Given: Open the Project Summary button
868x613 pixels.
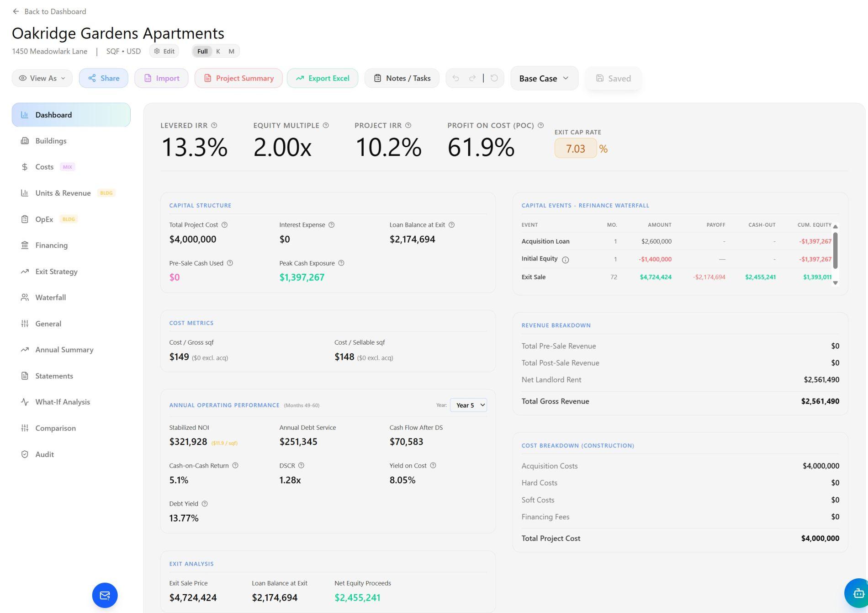Looking at the screenshot, I should point(238,78).
